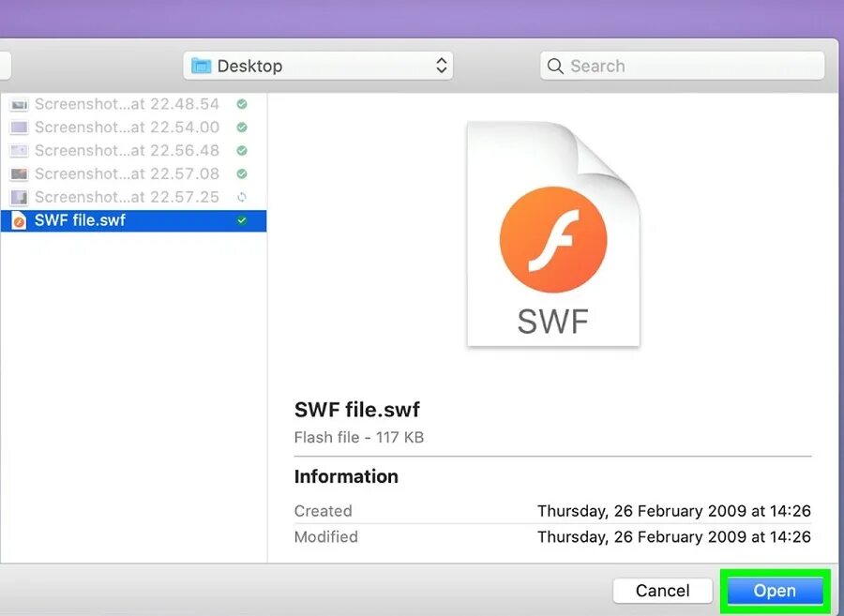Viewport: 844px width, 616px height.
Task: Click the Modified label
Action: [325, 536]
